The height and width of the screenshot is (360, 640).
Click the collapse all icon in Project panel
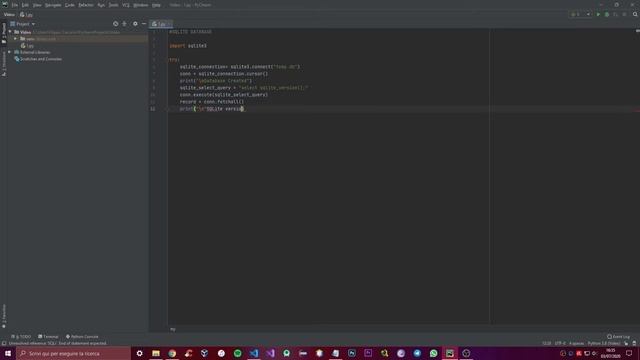point(124,24)
